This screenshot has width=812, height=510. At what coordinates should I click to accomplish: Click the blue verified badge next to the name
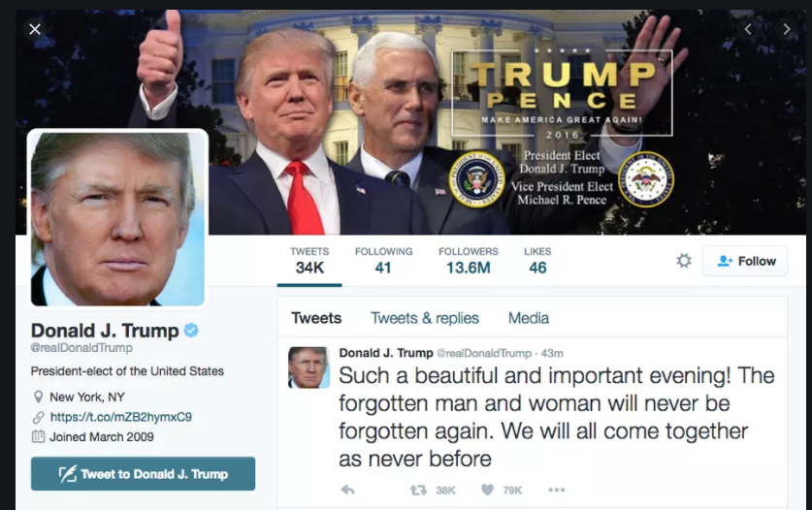click(191, 331)
